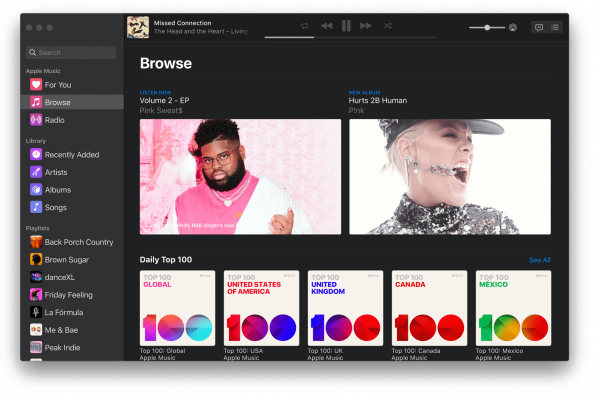
Task: Seek within song progress bar
Action: 350,37
